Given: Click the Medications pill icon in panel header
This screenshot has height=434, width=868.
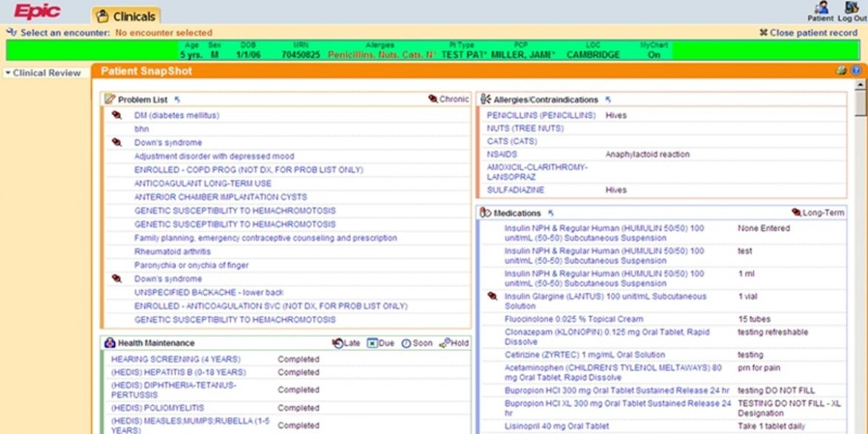Looking at the screenshot, I should pos(484,211).
